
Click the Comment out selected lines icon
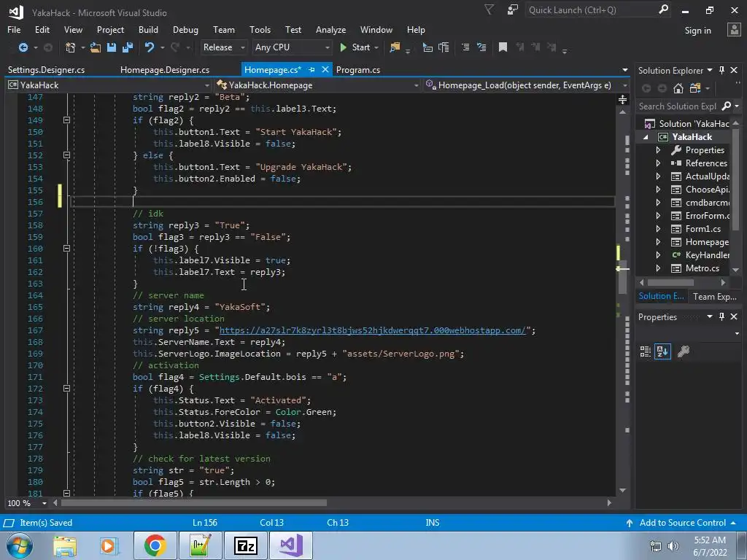tap(465, 47)
